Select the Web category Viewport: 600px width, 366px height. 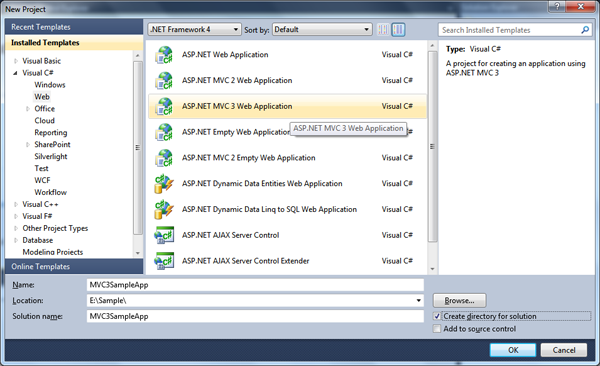(42, 97)
